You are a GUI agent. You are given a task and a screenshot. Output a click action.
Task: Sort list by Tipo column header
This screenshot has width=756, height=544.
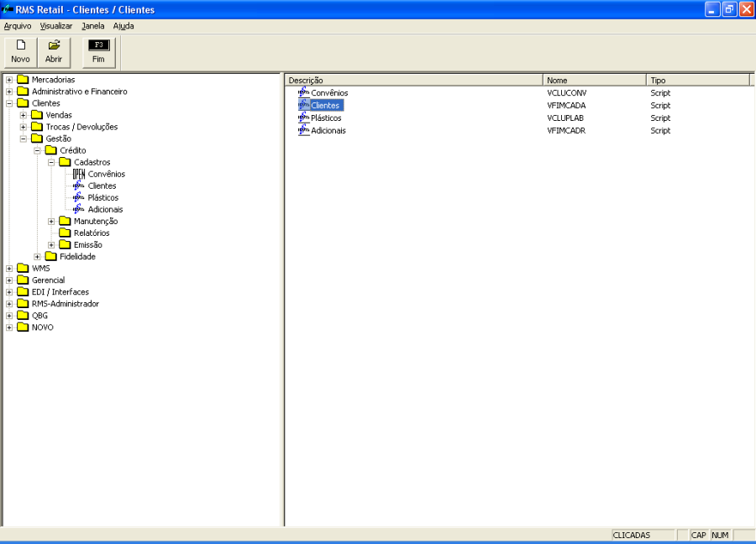click(x=698, y=80)
